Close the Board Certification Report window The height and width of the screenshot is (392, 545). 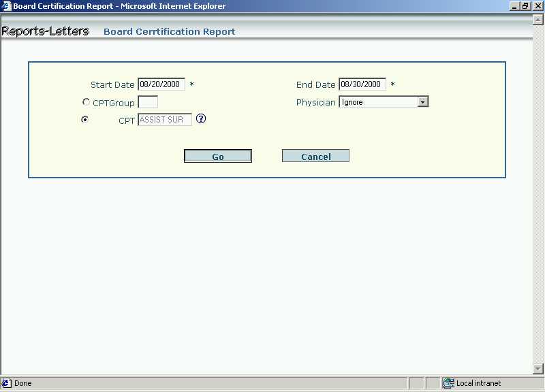coord(538,6)
